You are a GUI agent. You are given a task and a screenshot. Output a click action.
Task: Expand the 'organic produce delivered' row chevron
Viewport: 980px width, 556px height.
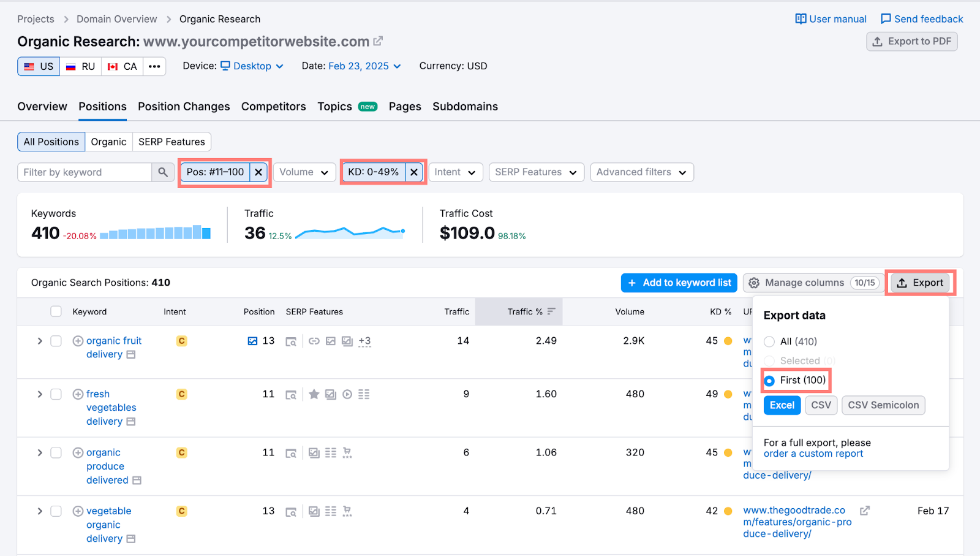pos(40,452)
